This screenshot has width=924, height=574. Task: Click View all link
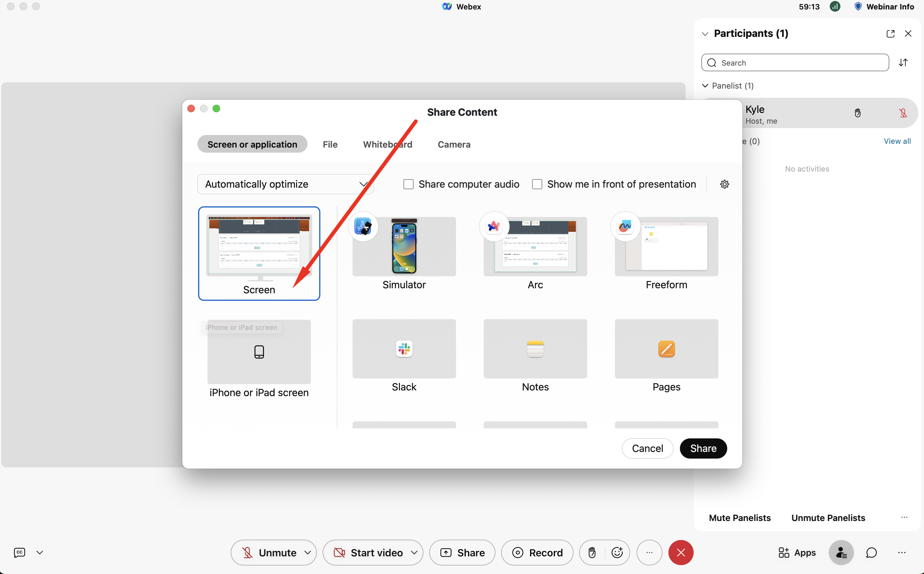(897, 141)
